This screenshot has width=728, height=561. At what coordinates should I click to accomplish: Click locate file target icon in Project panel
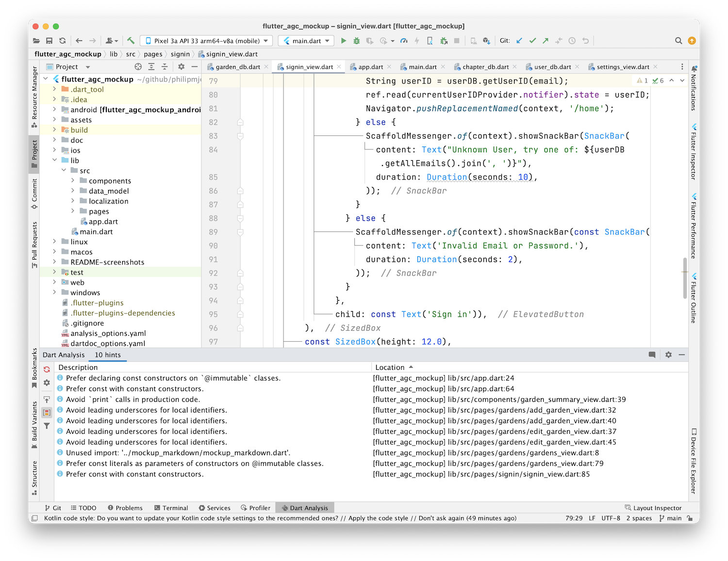(x=138, y=67)
